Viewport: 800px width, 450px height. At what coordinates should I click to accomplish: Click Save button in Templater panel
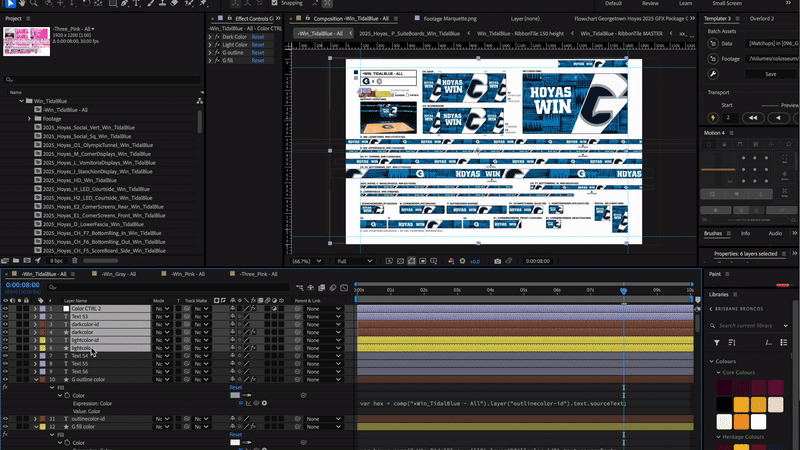pos(770,74)
